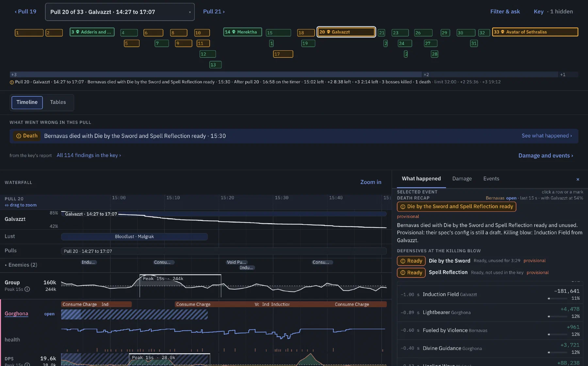The width and height of the screenshot is (588, 366).
Task: Select pull 3 Adderis boss chip
Action: (x=92, y=32)
